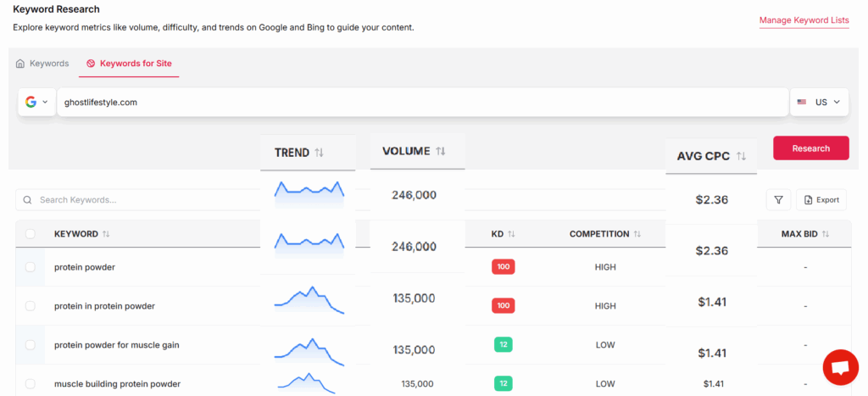
Task: Click the "protein powder" keyword text
Action: [x=85, y=267]
